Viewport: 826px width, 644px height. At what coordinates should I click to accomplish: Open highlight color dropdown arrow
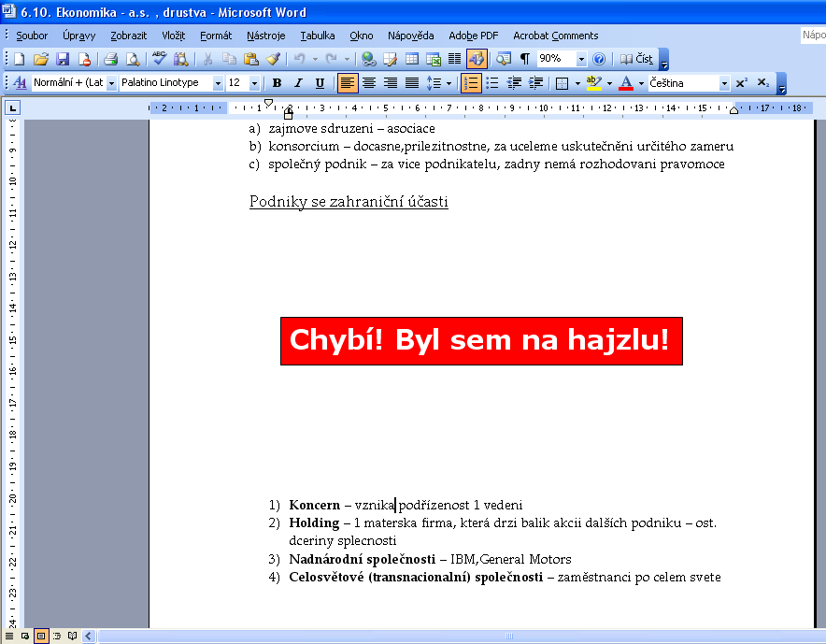click(609, 83)
